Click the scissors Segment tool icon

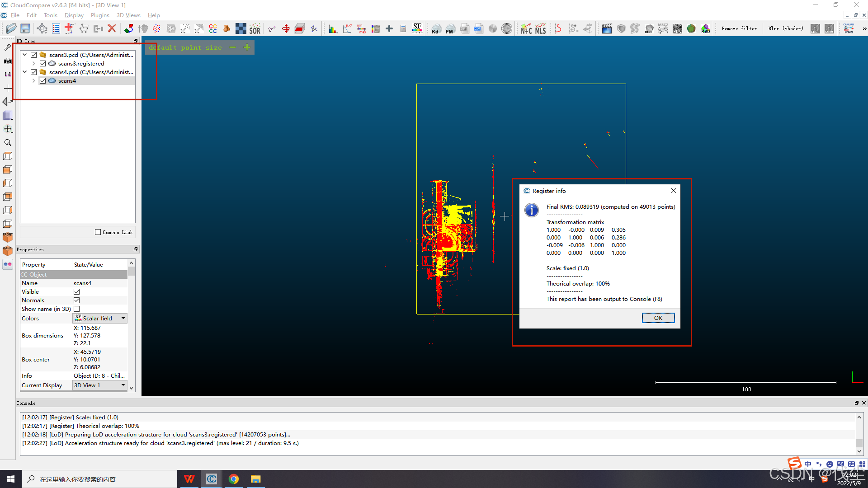272,29
